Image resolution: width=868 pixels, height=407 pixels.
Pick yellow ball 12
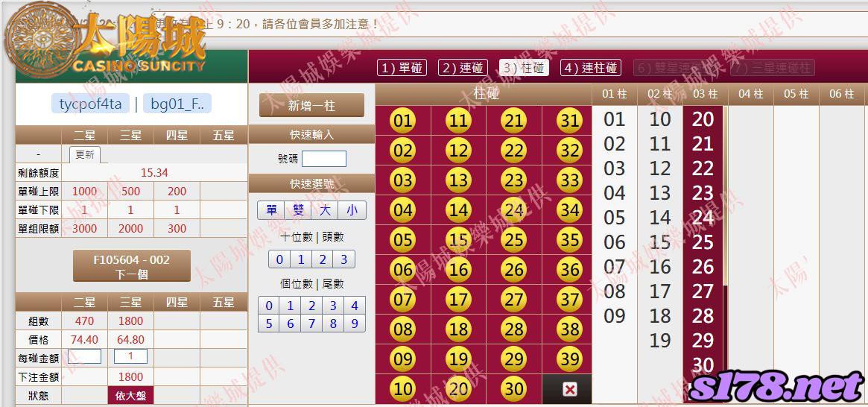click(x=458, y=151)
